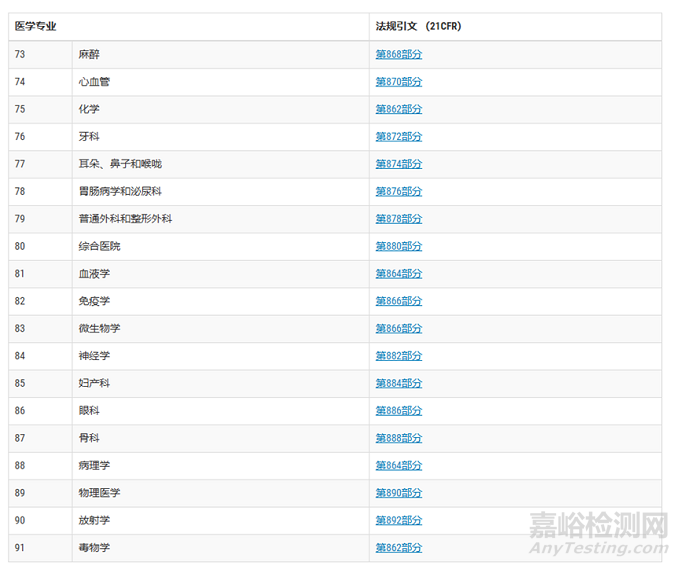680x566 pixels.
Task: Click the 第870部分 link for 心血管
Action: coord(398,82)
